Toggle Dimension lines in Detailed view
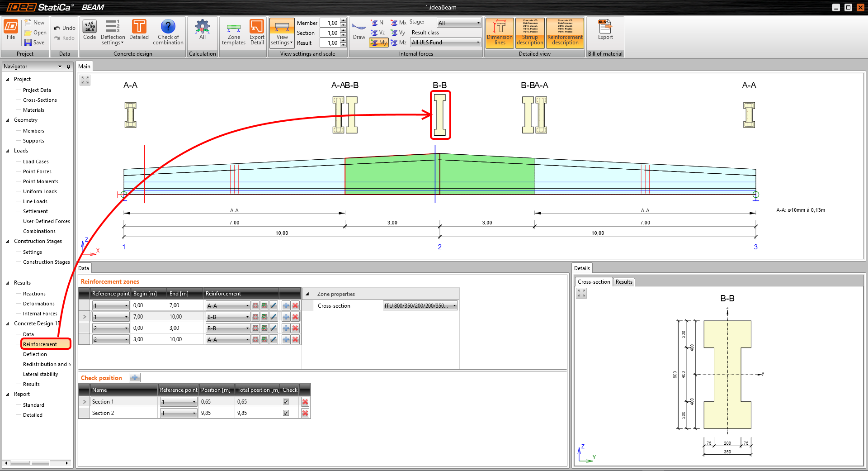 click(500, 33)
